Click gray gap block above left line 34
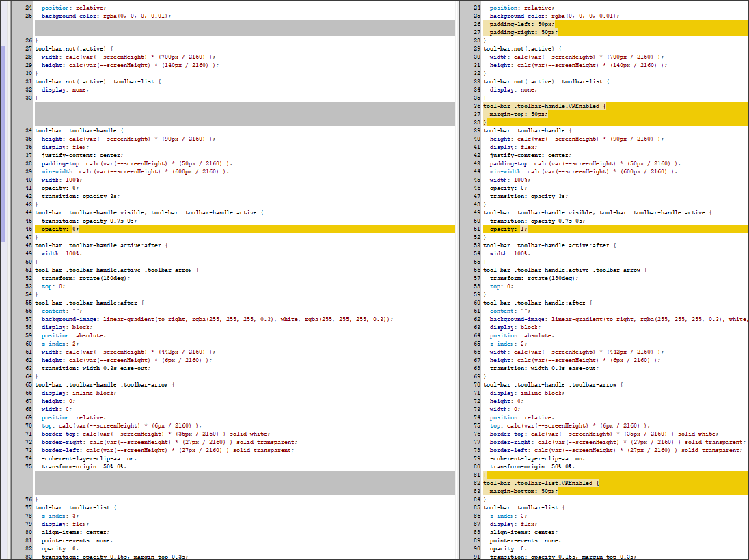This screenshot has width=749, height=560. pos(244,114)
